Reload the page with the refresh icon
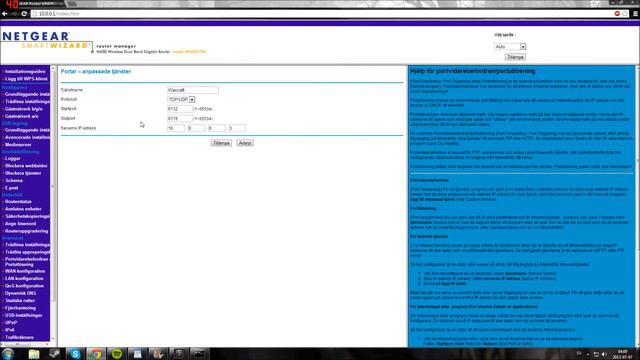640x360 pixels. (24, 13)
